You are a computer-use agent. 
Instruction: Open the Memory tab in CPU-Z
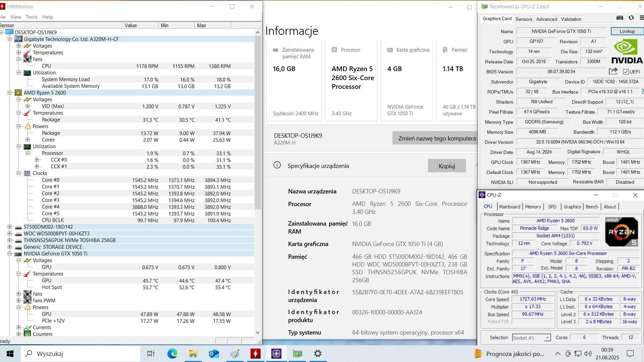point(533,206)
